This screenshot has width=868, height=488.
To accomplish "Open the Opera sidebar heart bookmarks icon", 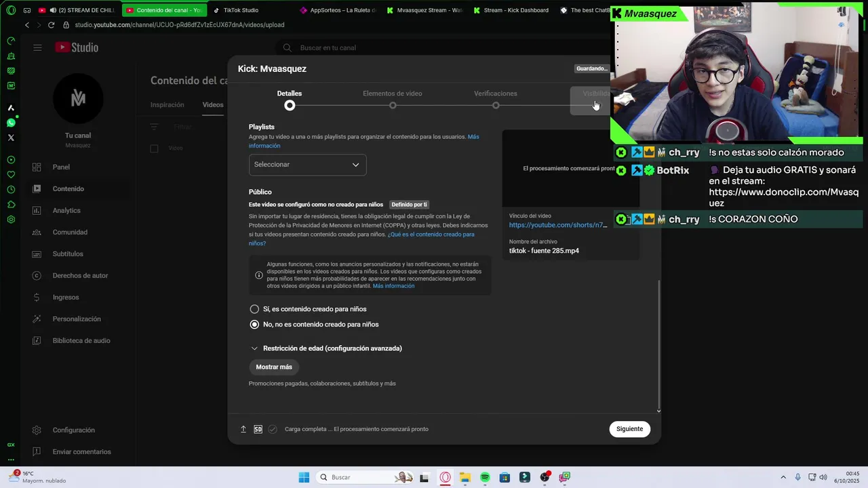I will 11,175.
